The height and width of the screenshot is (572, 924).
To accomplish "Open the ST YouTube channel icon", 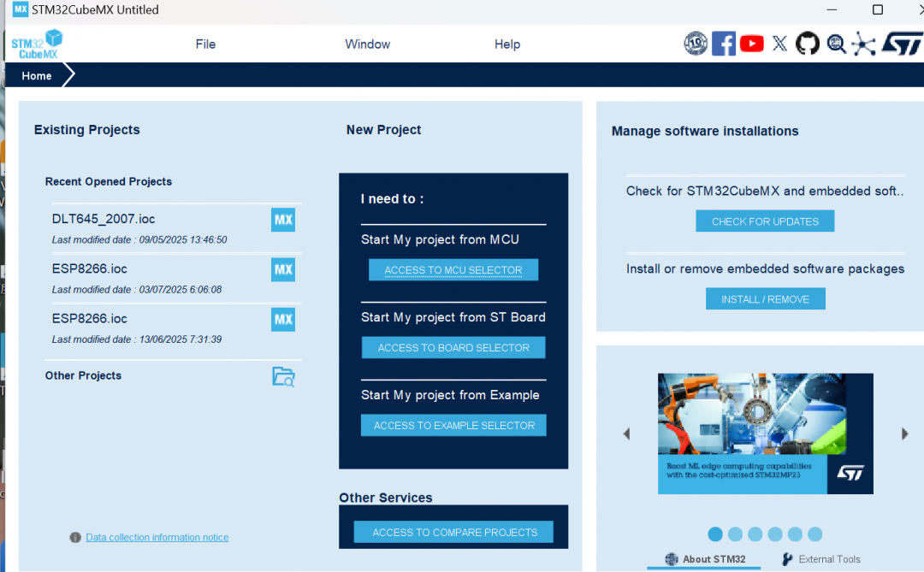I will [751, 44].
